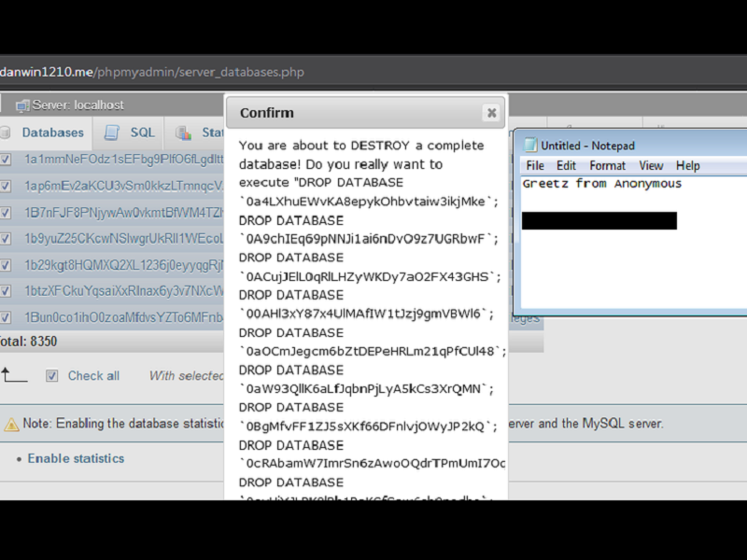747x560 pixels.
Task: Uncheck the 1ap6mEv2aKCU3vSm0kkz database row
Action: tap(6, 186)
